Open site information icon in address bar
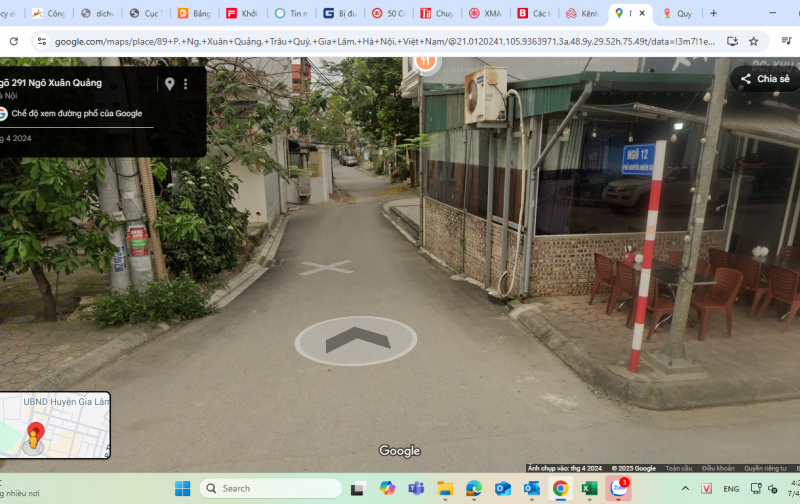This screenshot has width=800, height=504. [42, 41]
